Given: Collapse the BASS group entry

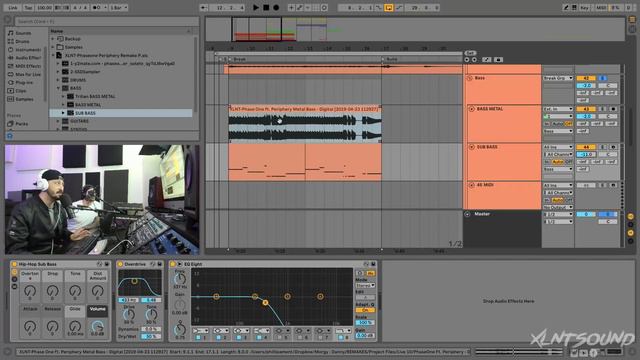Looking at the screenshot, I should (58, 88).
